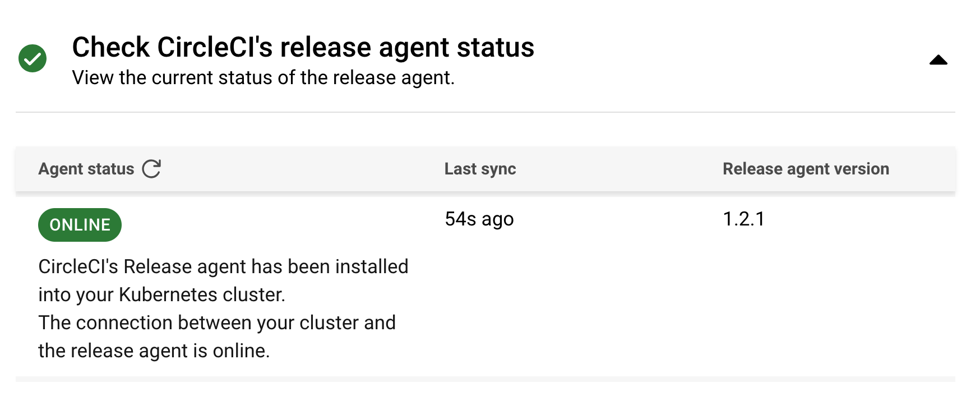Click the 54s ago last sync timestamp
980x396 pixels.
tap(479, 219)
